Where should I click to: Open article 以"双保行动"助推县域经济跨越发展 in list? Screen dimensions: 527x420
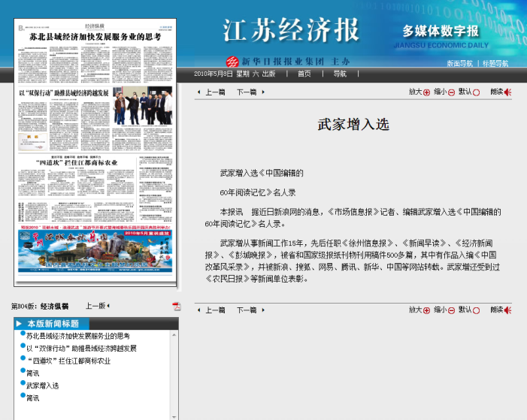pos(81,349)
